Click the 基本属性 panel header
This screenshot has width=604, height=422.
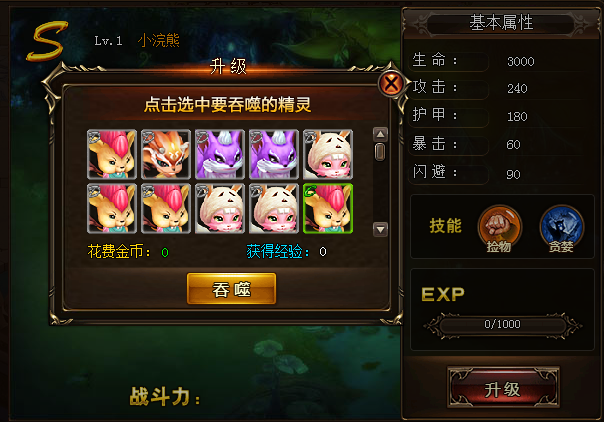(501, 23)
